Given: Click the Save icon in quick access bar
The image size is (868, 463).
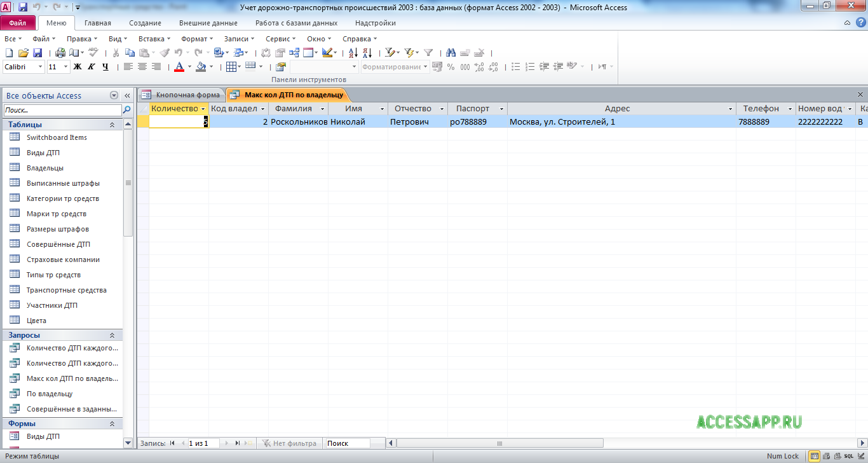Looking at the screenshot, I should pyautogui.click(x=23, y=8).
